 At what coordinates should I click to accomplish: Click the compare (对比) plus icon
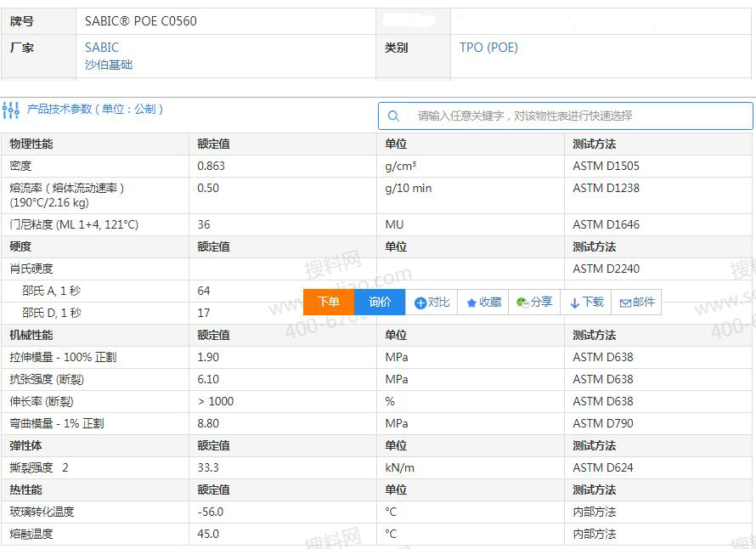pyautogui.click(x=420, y=303)
